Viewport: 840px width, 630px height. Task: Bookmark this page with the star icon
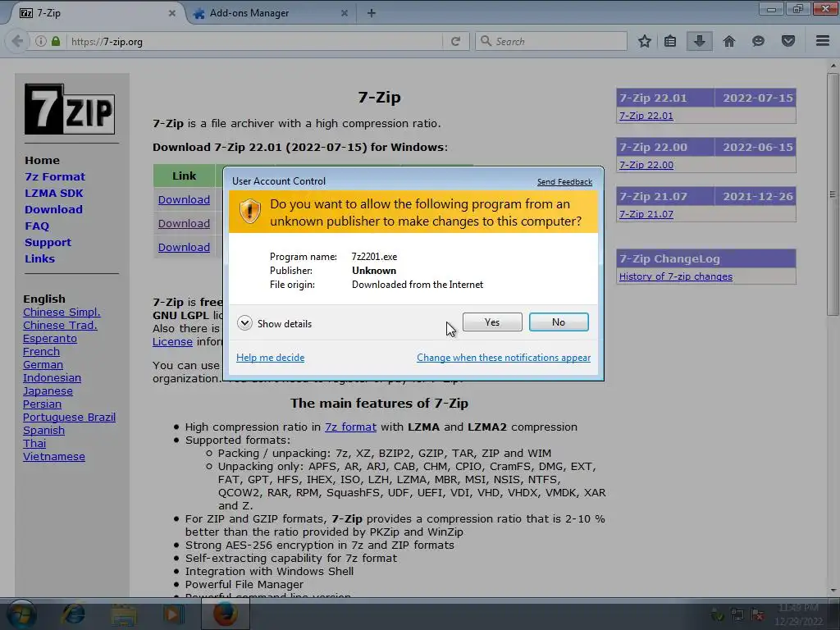[645, 41]
